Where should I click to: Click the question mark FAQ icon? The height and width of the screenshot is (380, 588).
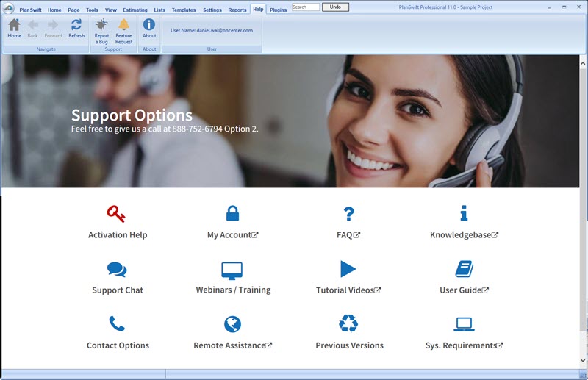pyautogui.click(x=348, y=214)
